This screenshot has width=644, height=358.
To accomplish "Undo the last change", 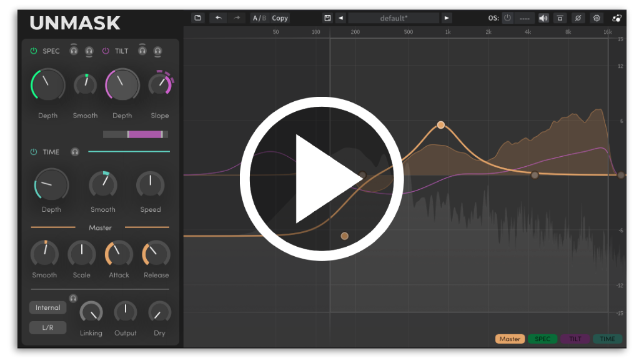I will coord(219,18).
